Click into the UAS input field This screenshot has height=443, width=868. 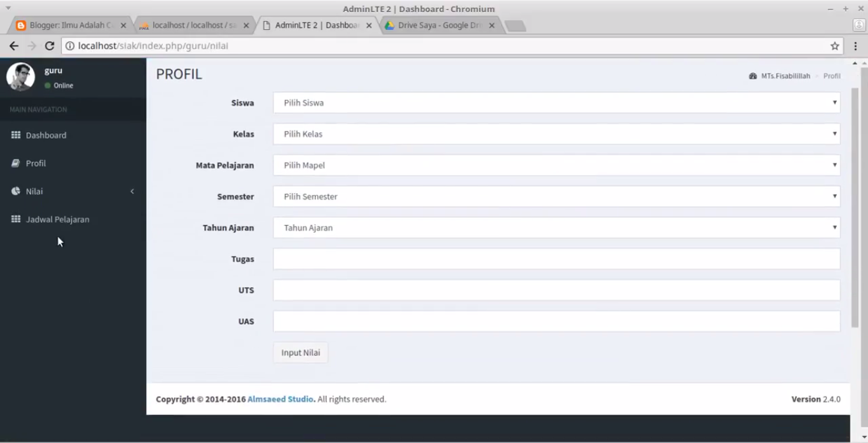[556, 321]
